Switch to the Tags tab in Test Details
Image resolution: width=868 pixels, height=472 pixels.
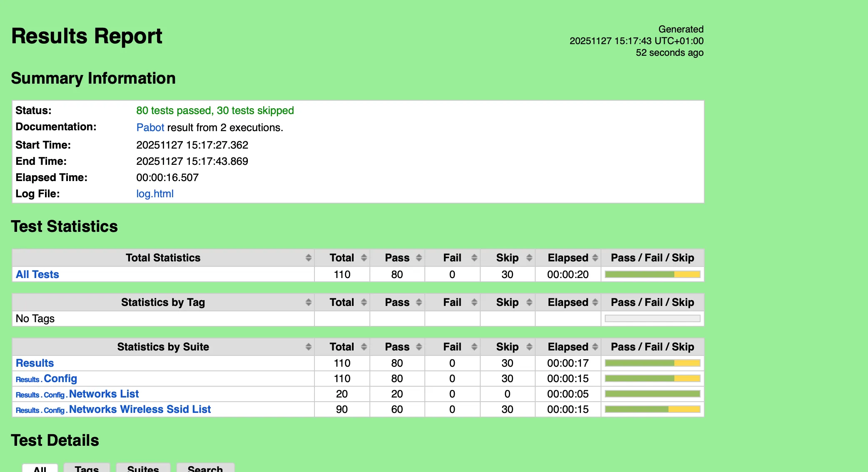87,468
